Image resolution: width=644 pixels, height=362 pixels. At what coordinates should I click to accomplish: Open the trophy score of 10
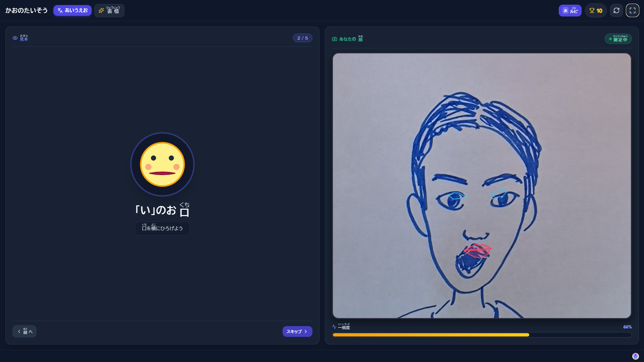click(596, 10)
